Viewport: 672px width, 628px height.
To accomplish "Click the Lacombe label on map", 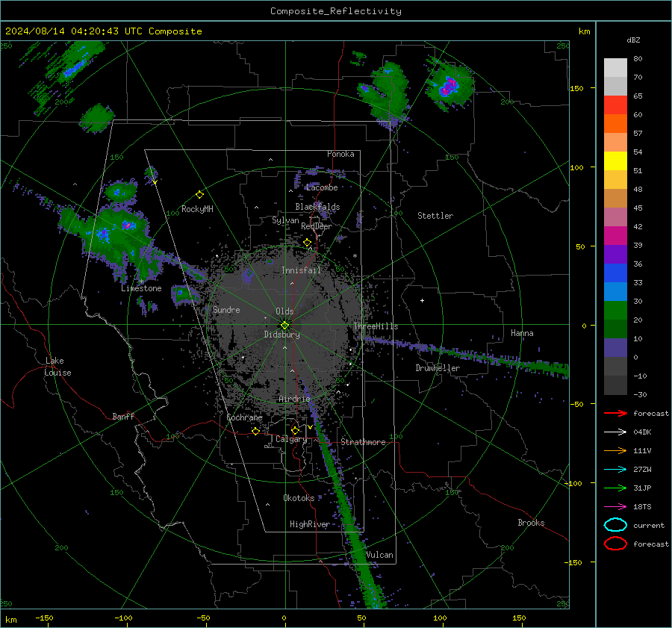I will [322, 187].
